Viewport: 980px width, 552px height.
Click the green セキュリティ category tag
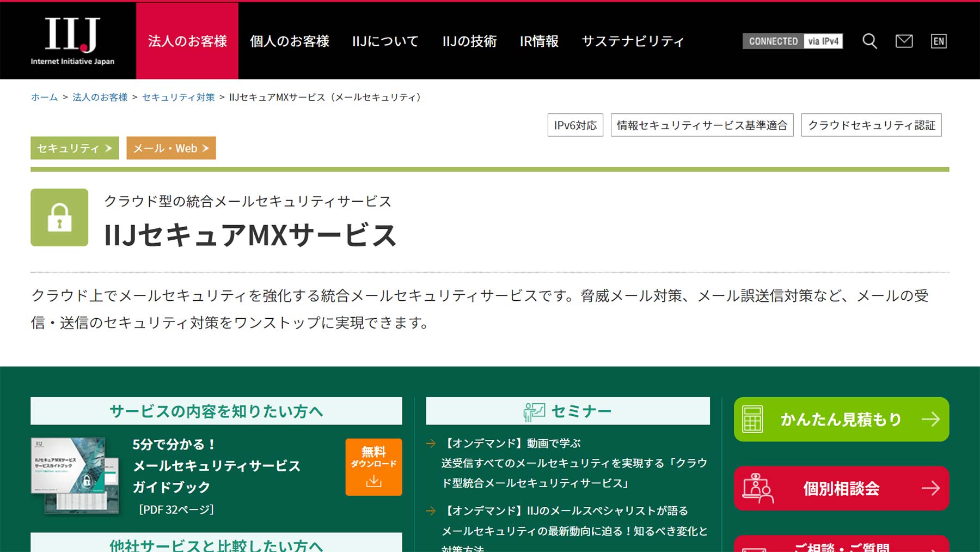pos(75,148)
